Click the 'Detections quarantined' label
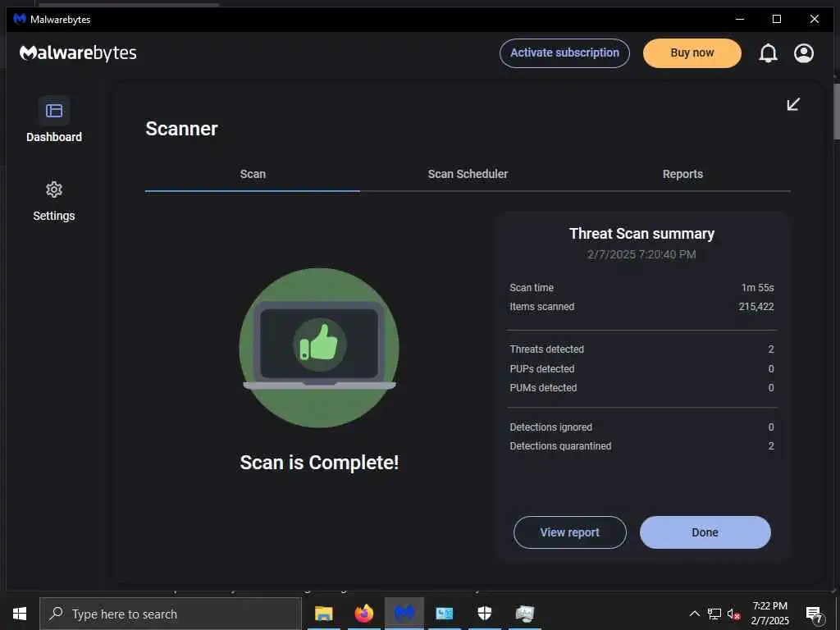 560,446
